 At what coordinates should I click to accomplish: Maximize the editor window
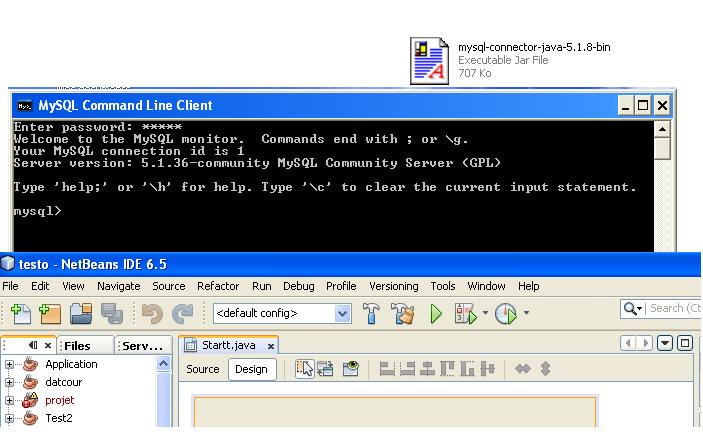(684, 344)
